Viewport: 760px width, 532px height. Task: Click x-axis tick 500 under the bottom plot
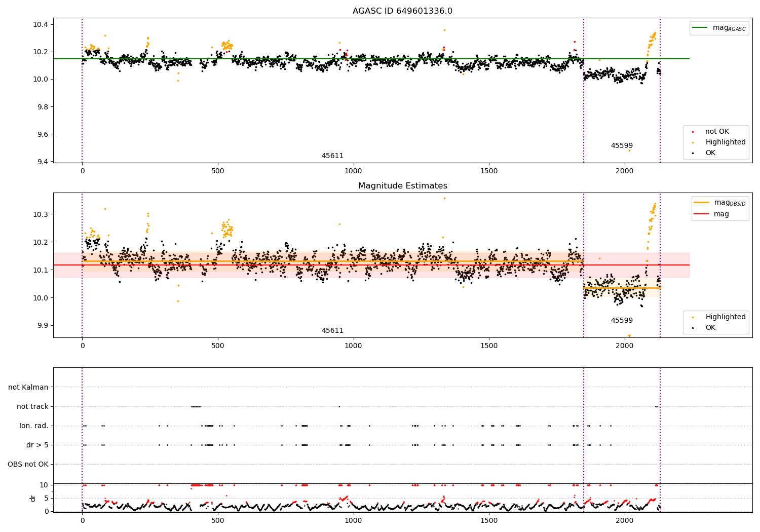pyautogui.click(x=218, y=521)
